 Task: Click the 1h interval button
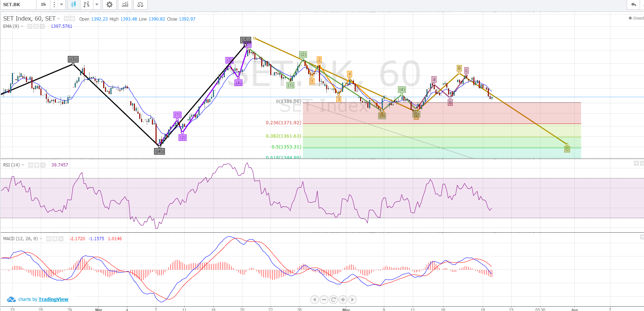pos(43,5)
